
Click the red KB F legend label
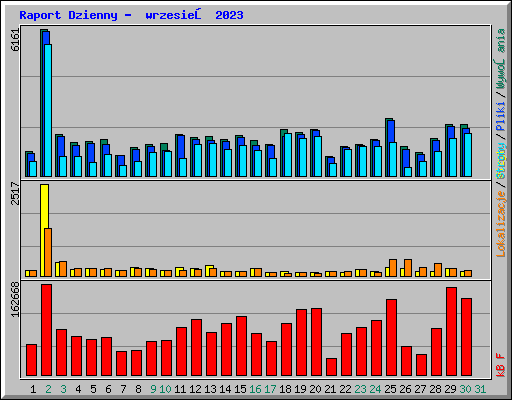tap(501, 365)
